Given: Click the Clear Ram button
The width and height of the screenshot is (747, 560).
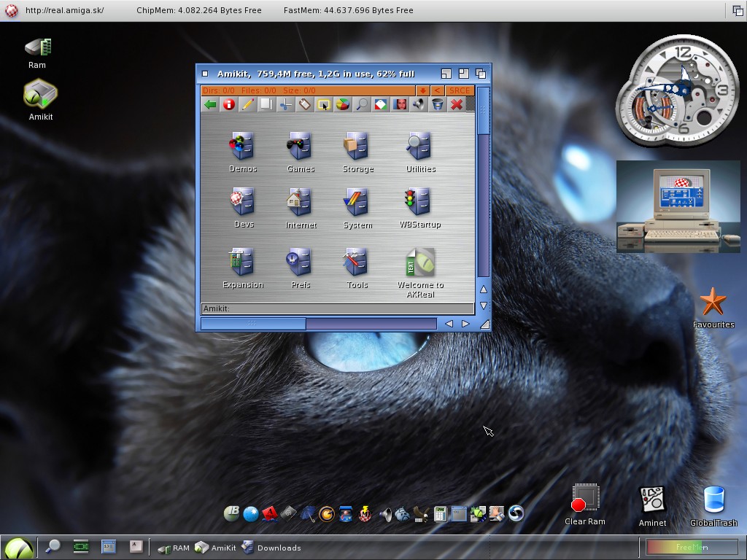Looking at the screenshot, I should (x=584, y=504).
